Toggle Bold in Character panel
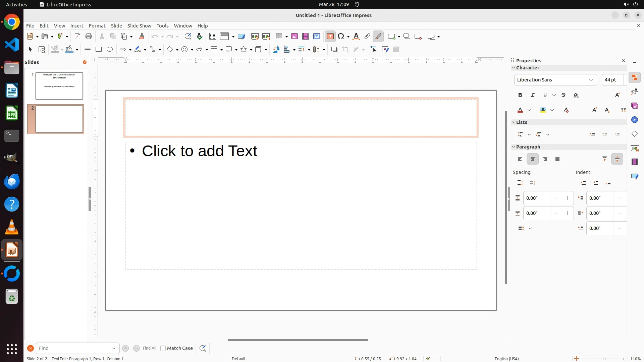This screenshot has width=644, height=362. point(520,95)
